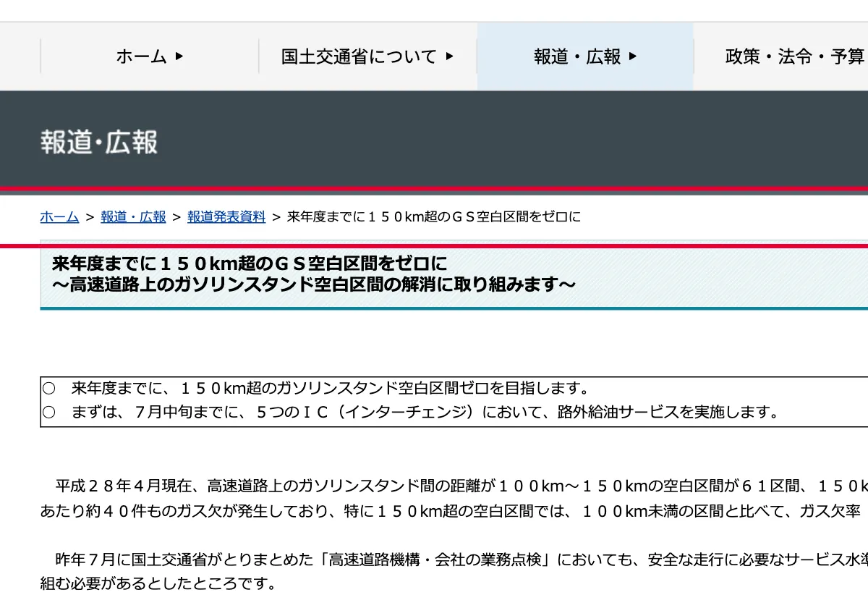Click the arrow next to 国土交通省について
Screen dimensions: 868x608
(x=449, y=56)
